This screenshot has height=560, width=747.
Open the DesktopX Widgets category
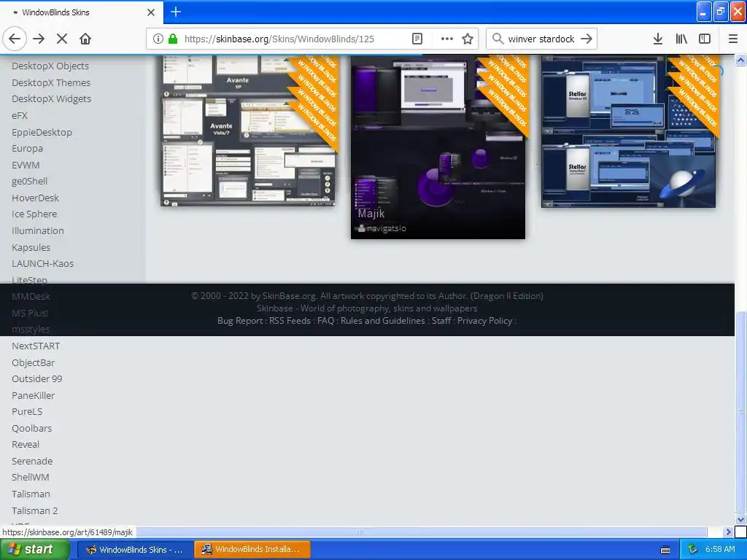tap(52, 99)
